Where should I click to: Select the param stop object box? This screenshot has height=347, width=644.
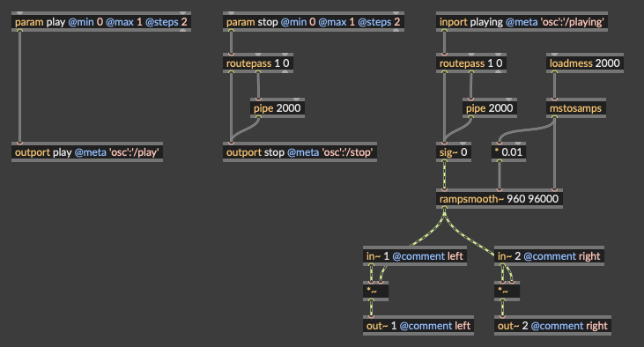pos(314,22)
